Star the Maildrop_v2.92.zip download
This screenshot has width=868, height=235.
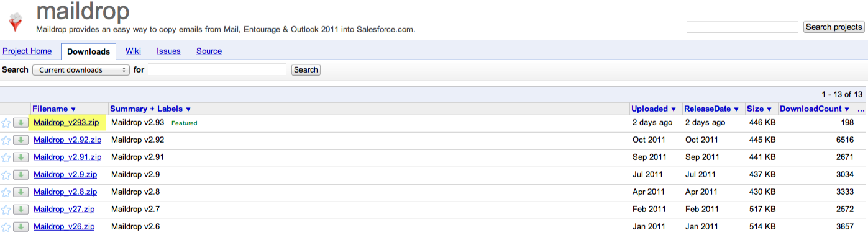[x=6, y=140]
